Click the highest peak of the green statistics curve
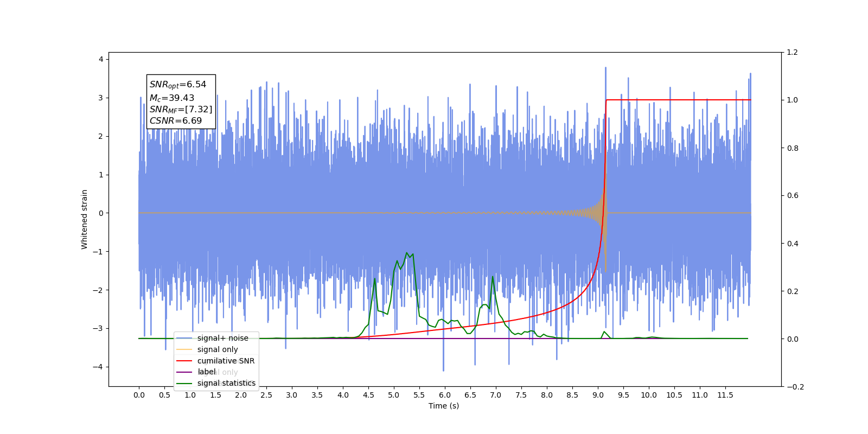 [407, 253]
